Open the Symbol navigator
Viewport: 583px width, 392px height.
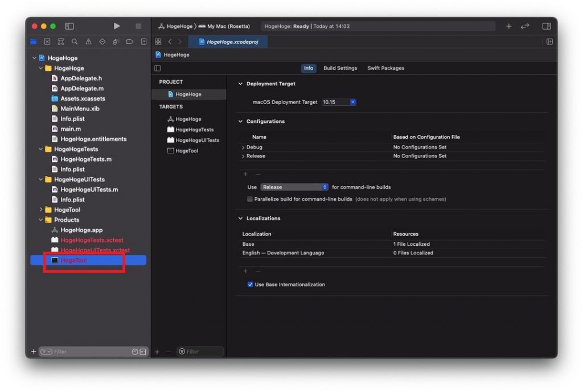point(61,42)
